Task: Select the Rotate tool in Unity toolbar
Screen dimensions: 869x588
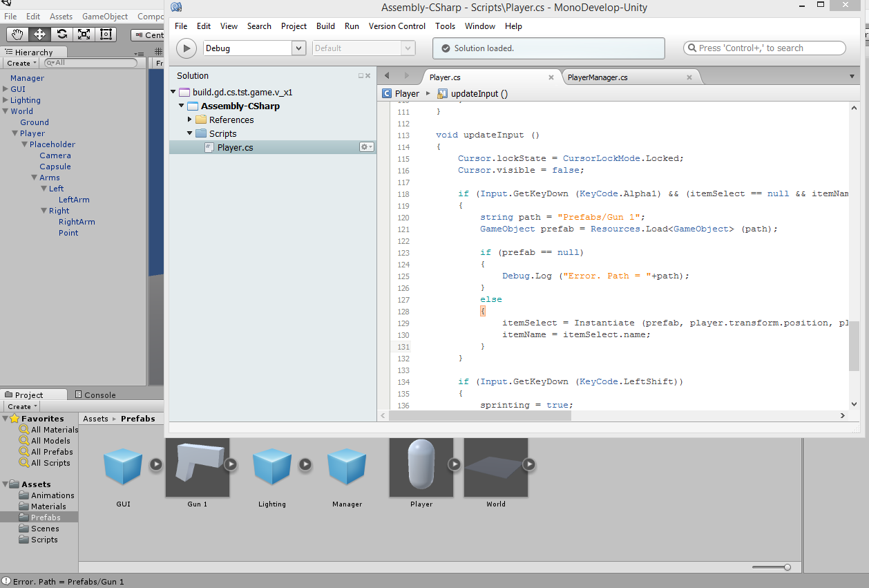Action: tap(61, 35)
